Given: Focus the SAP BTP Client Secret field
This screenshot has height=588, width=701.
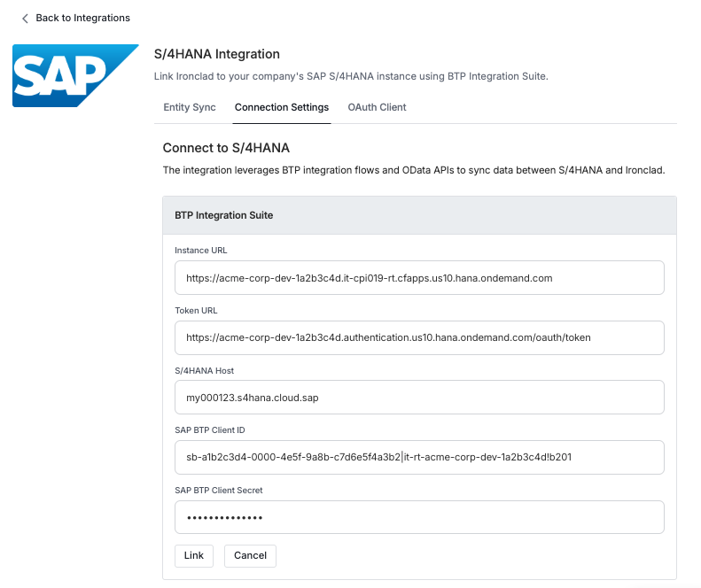Looking at the screenshot, I should 419,517.
